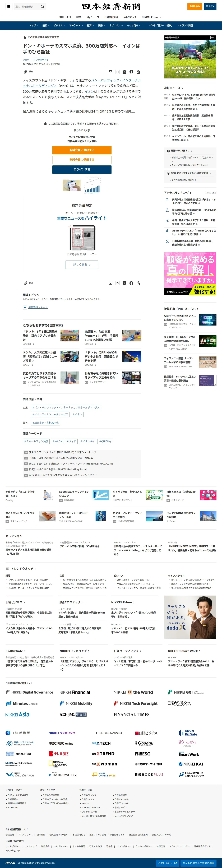Open テレ東BIZ logo link
This screenshot has width=222, height=868.
[x=59, y=753]
